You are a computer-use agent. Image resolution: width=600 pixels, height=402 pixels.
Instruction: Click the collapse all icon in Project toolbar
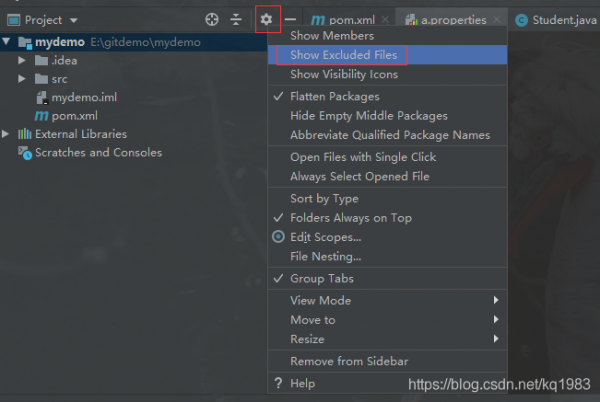tap(236, 19)
